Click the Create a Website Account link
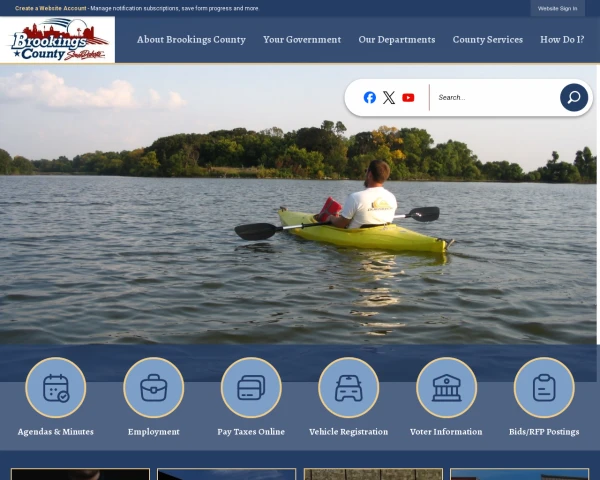The width and height of the screenshot is (600, 480). 51,8
